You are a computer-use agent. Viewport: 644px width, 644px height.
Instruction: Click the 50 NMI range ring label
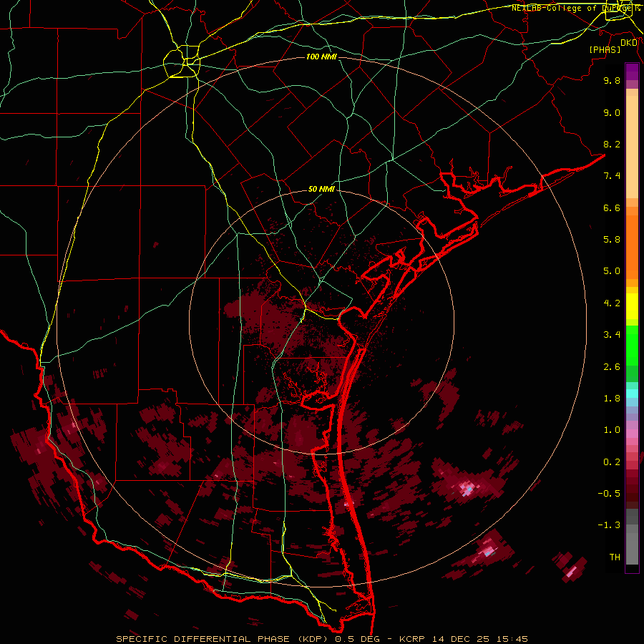pos(321,190)
